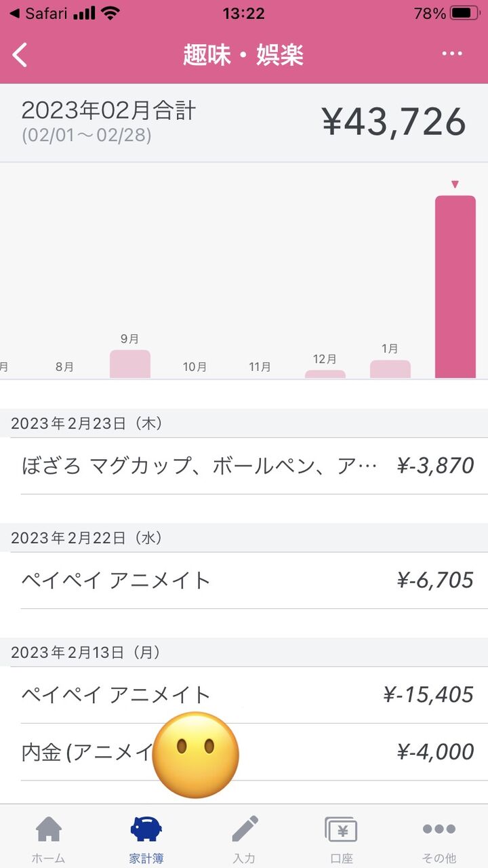Tap the 11月 label in chart
Image resolution: width=488 pixels, height=868 pixels.
[260, 367]
